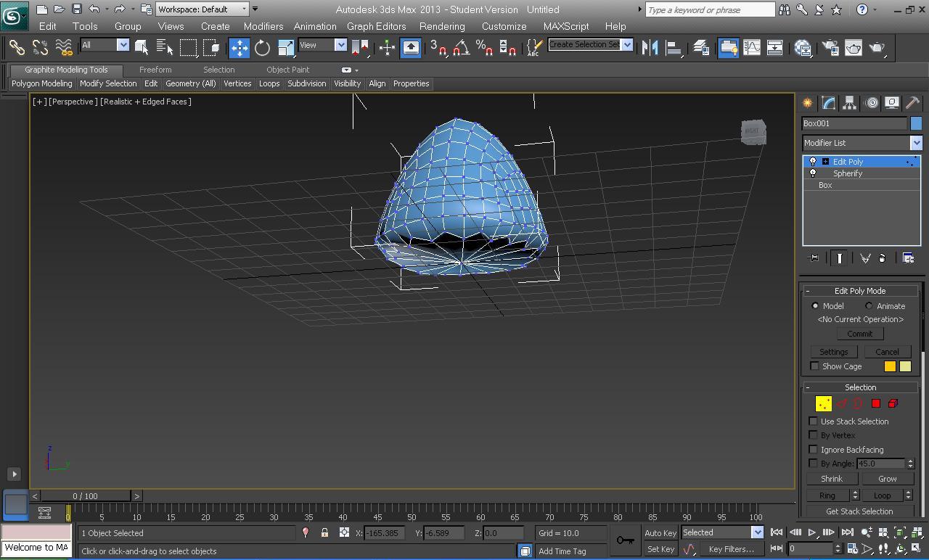Select the Animate radio button
The image size is (929, 560).
[x=869, y=306]
